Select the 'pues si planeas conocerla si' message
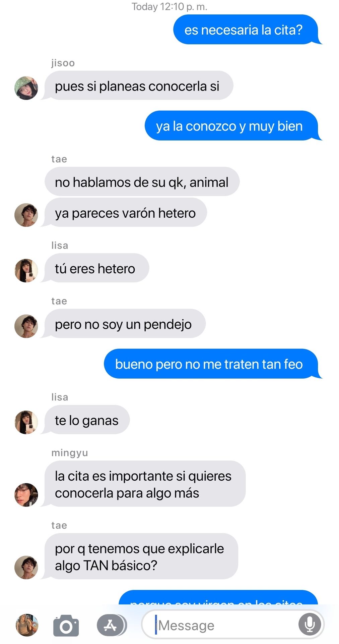This screenshot has width=339, height=644. (x=137, y=86)
